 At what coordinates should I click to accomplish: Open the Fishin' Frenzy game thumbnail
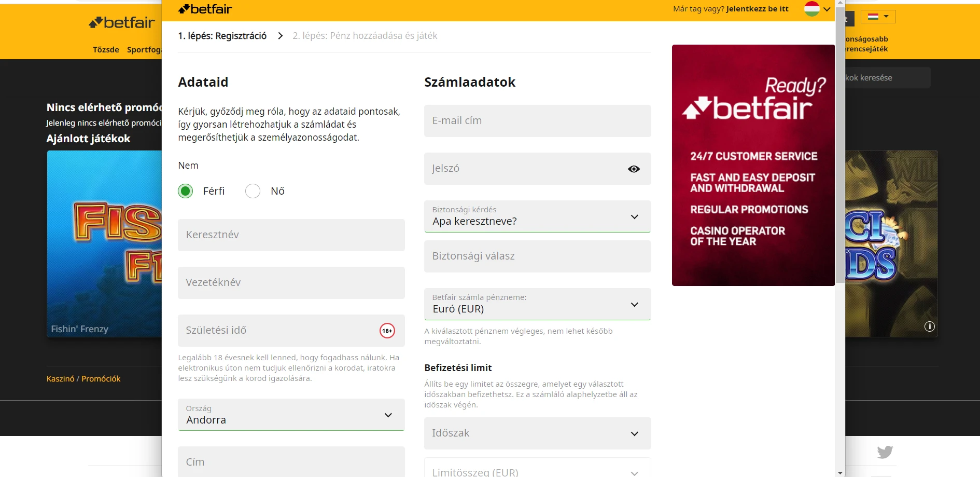[104, 244]
